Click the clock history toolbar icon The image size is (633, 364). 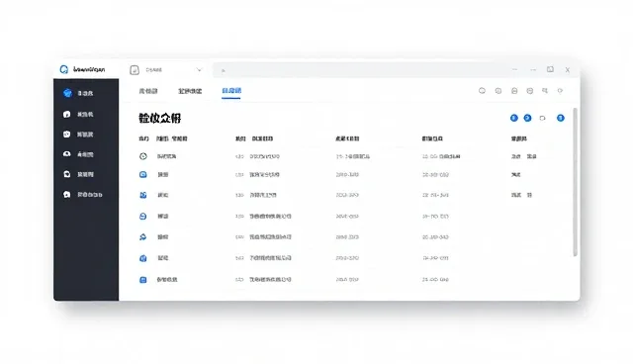[x=498, y=91]
